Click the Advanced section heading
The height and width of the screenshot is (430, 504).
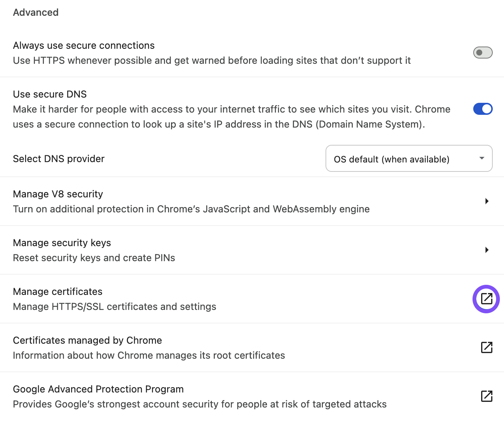36,12
